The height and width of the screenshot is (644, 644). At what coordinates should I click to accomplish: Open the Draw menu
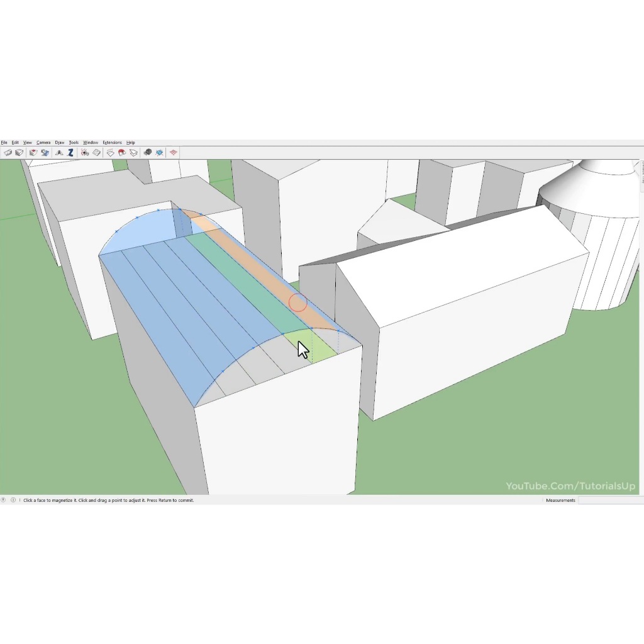[60, 143]
